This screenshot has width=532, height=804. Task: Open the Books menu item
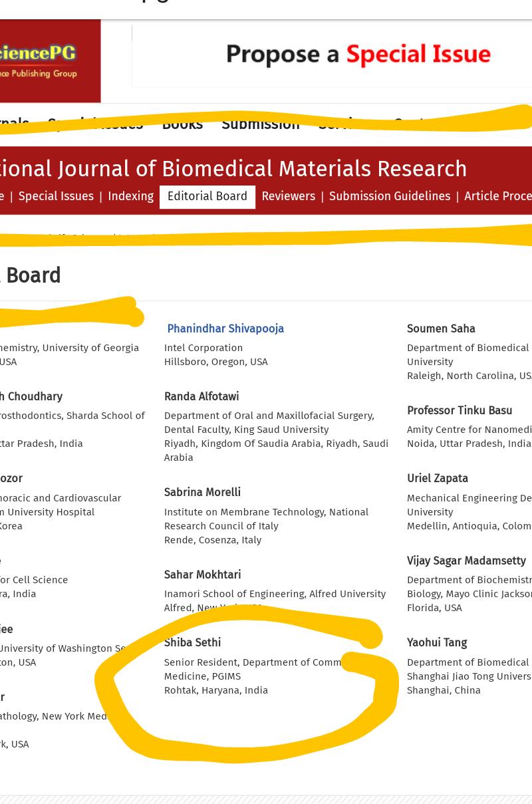[182, 124]
